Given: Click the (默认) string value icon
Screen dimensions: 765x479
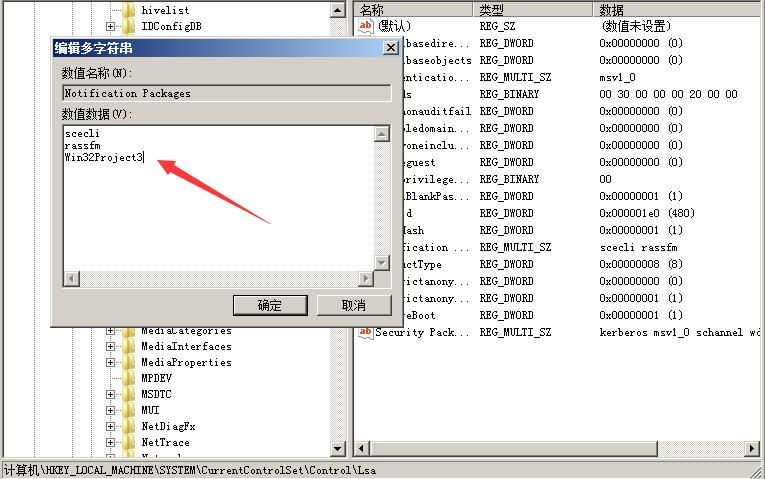Looking at the screenshot, I should point(365,26).
